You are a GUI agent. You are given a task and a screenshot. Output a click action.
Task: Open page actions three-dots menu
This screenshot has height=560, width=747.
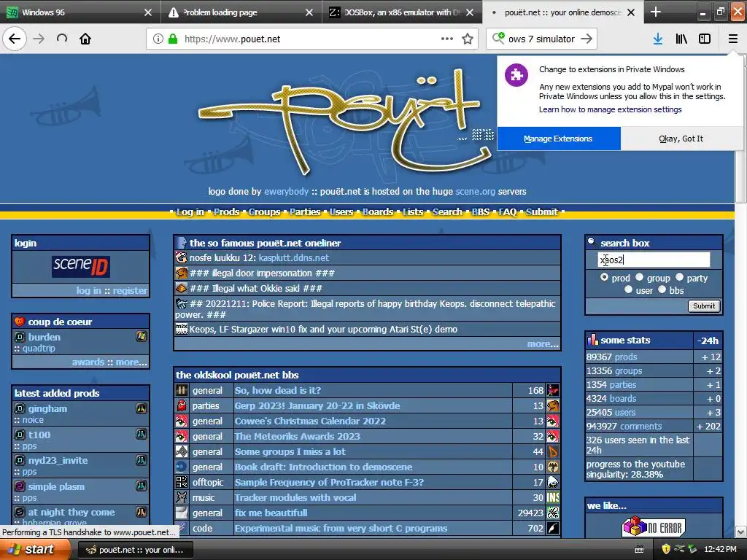tap(447, 39)
